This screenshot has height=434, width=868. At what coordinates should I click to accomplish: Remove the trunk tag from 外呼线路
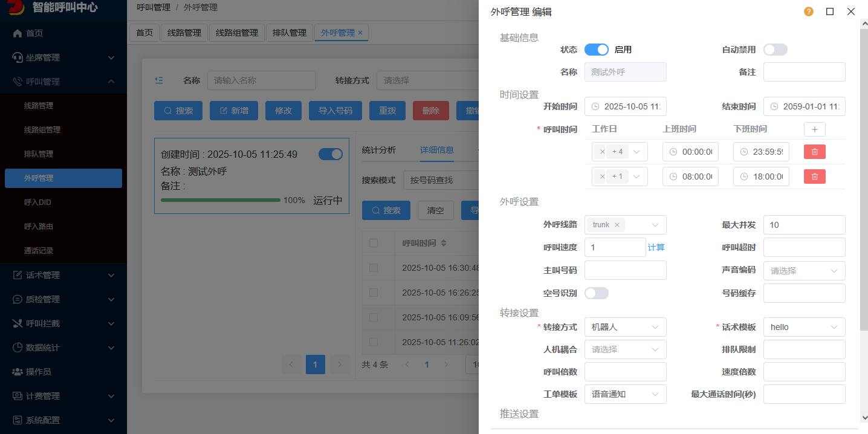coord(617,225)
